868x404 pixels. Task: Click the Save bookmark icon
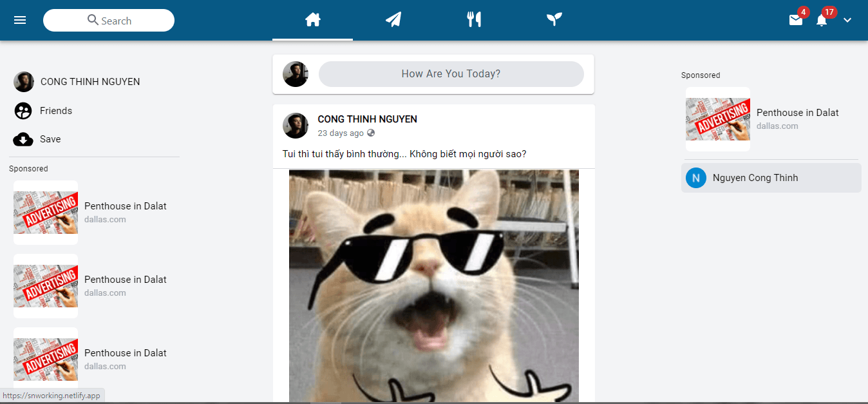coord(23,139)
